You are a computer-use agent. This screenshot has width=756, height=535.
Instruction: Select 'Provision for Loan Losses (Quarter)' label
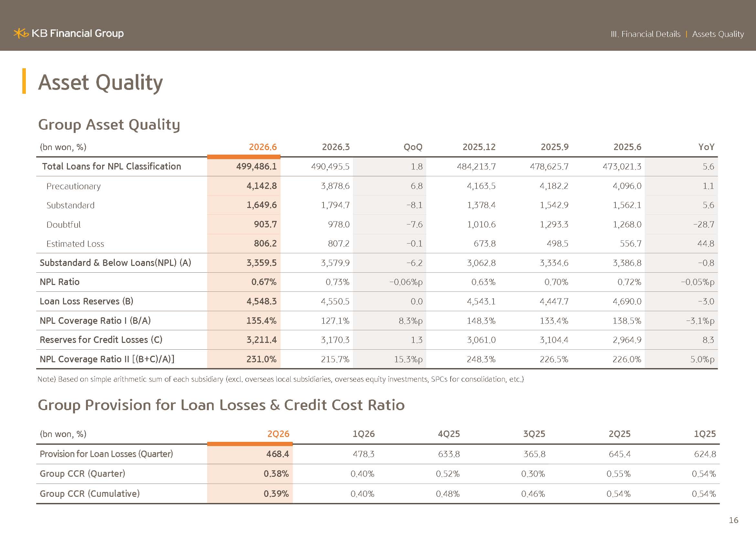(106, 454)
